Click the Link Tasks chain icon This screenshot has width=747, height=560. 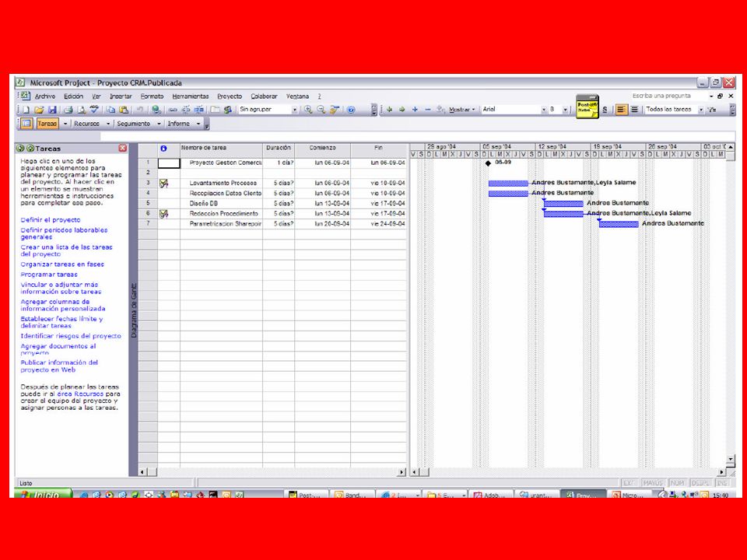click(x=173, y=110)
